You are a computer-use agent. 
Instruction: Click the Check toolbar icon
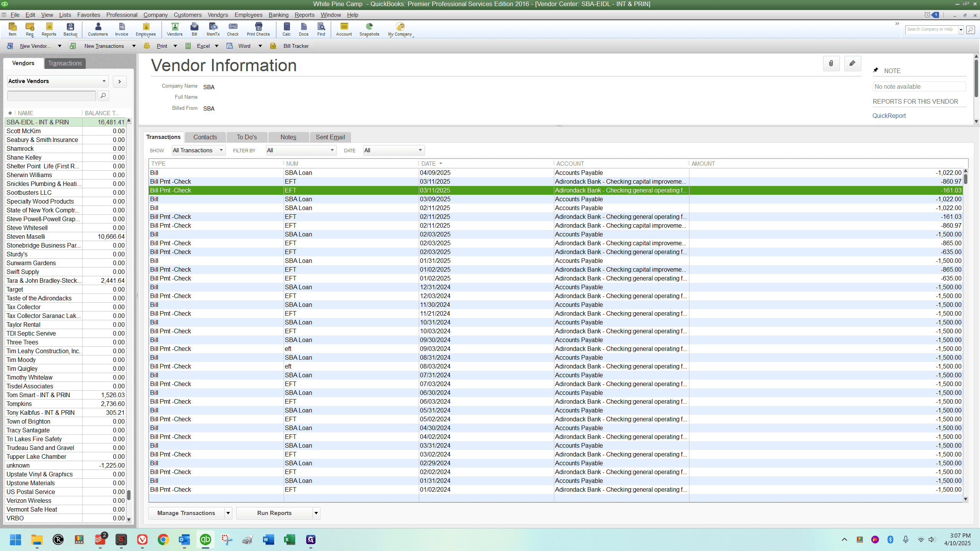click(233, 29)
